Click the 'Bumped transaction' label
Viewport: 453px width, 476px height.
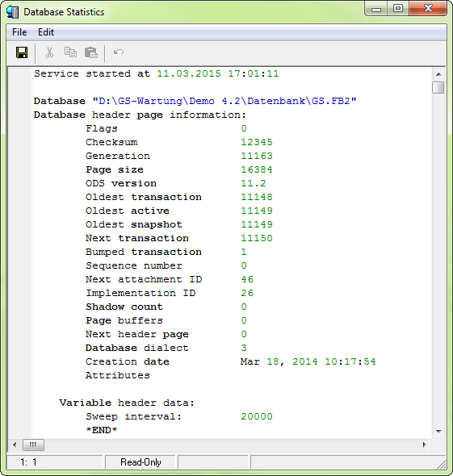[144, 252]
